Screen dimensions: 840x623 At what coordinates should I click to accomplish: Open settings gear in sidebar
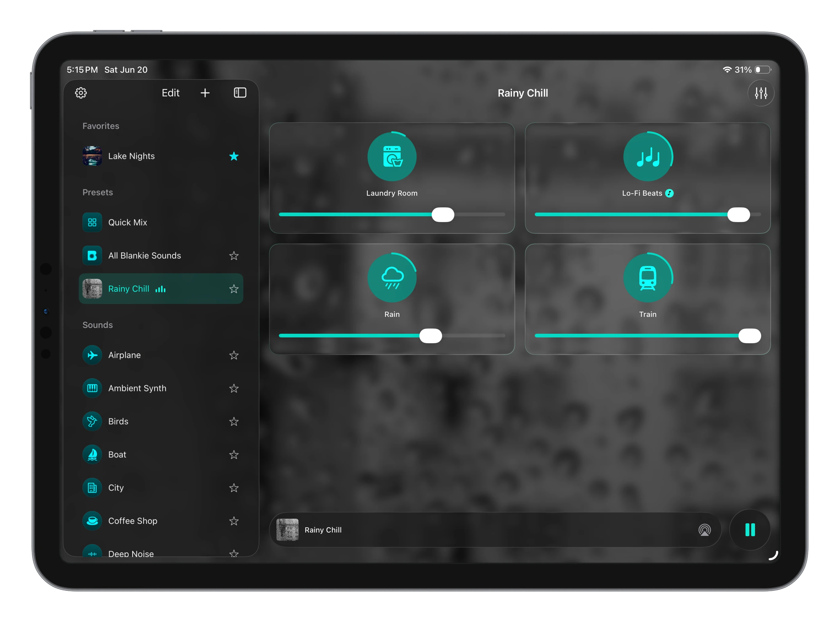[x=81, y=93]
